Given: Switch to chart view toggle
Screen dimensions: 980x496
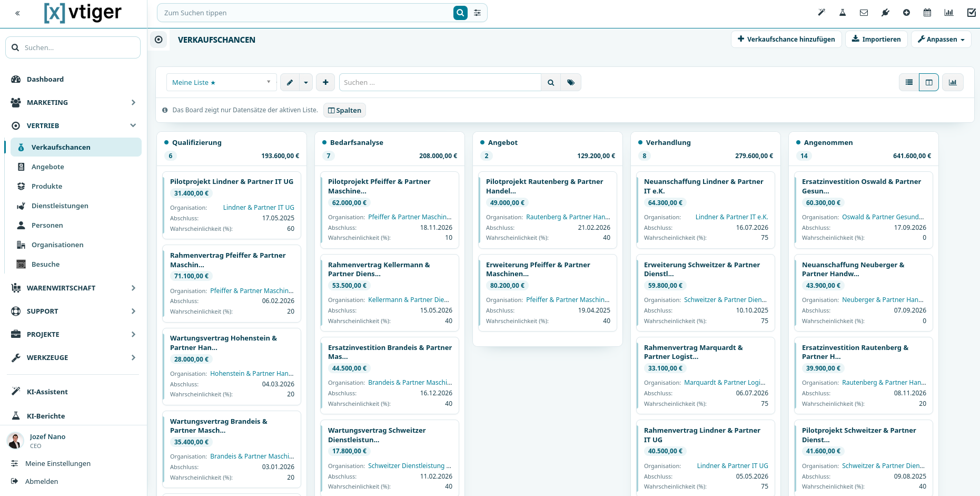Looking at the screenshot, I should click(953, 82).
